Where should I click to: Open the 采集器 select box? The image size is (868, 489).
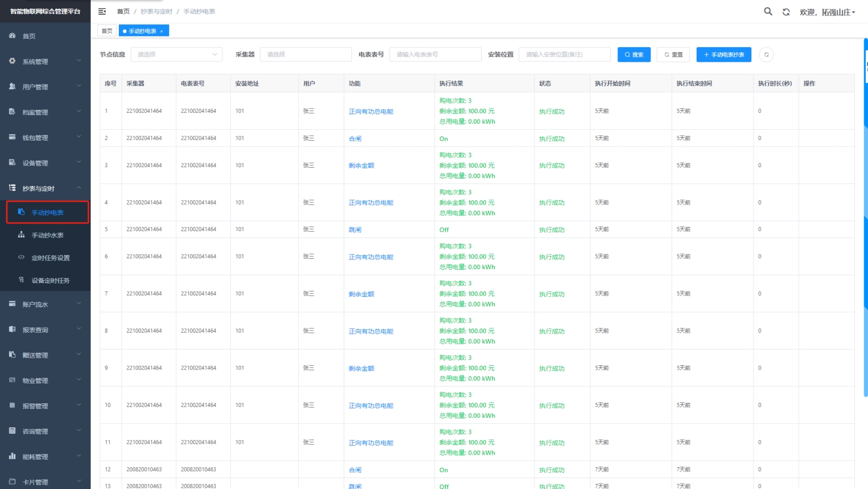tap(305, 55)
